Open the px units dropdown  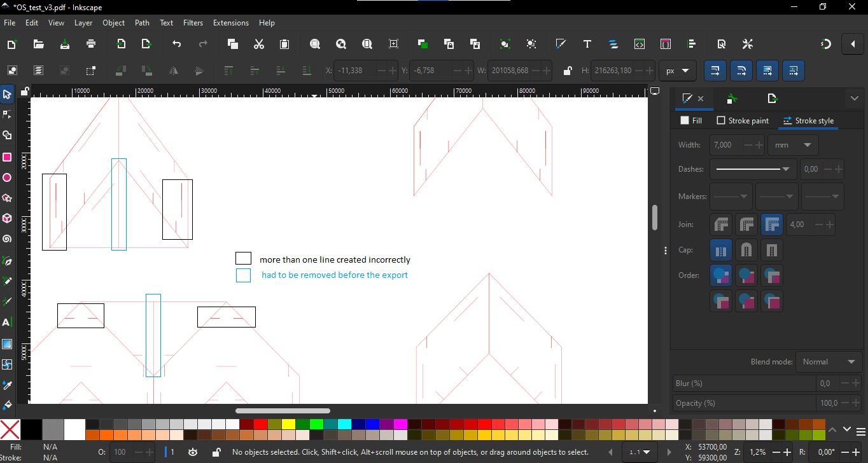[x=677, y=71]
